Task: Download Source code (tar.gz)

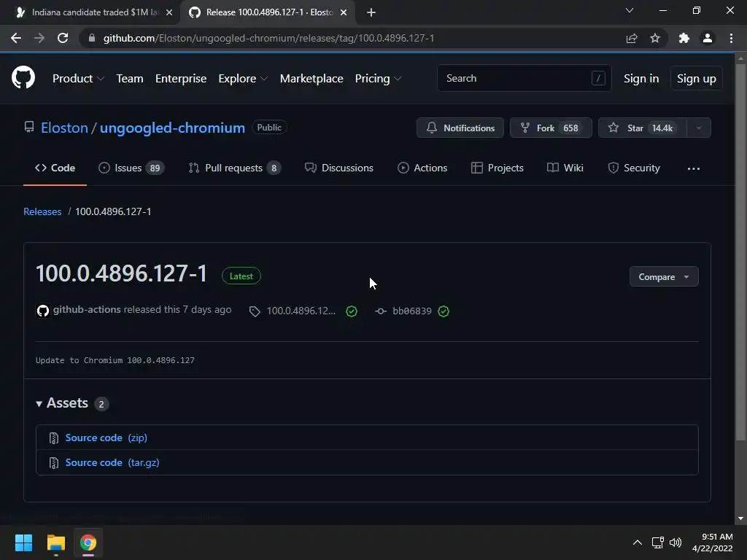Action: click(112, 462)
